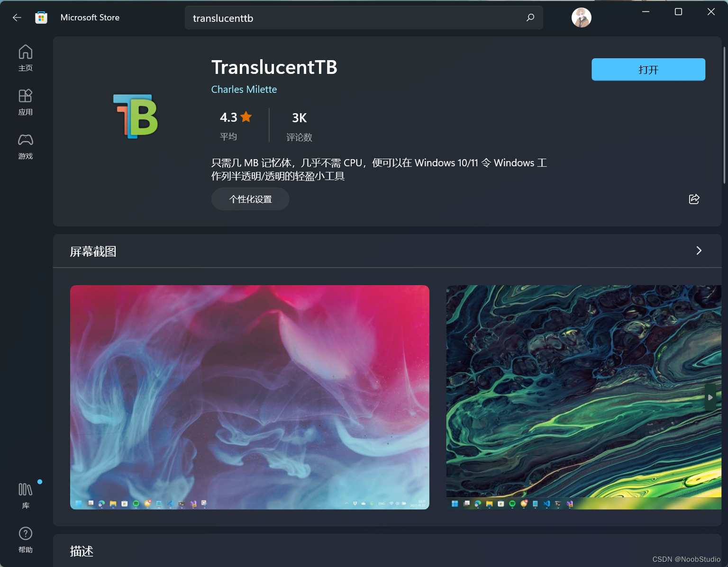Go back with the arrow icon
This screenshot has height=567, width=728.
pyautogui.click(x=17, y=18)
